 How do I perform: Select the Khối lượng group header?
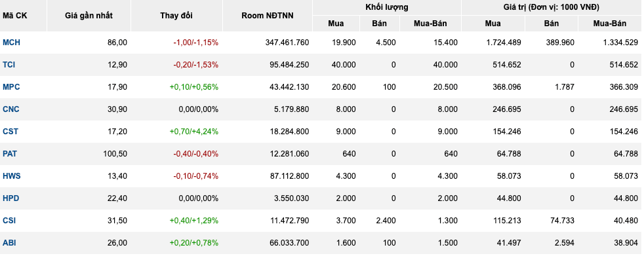click(x=386, y=7)
